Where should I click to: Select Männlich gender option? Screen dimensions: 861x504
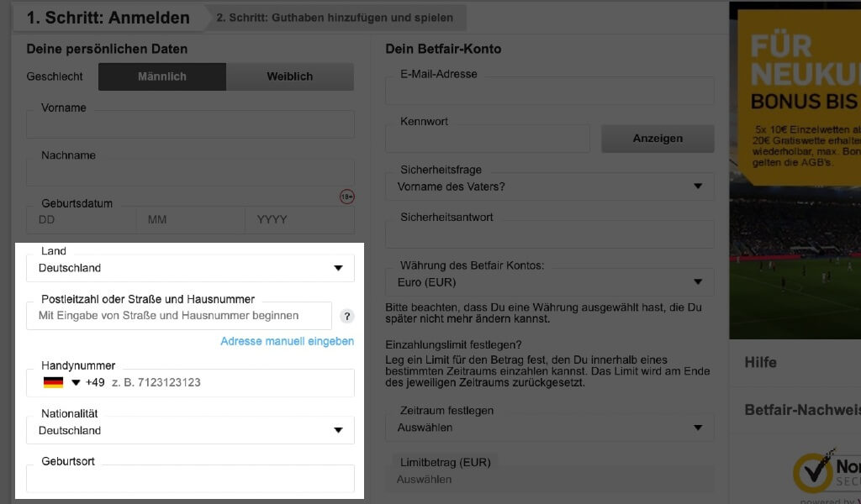pyautogui.click(x=162, y=76)
